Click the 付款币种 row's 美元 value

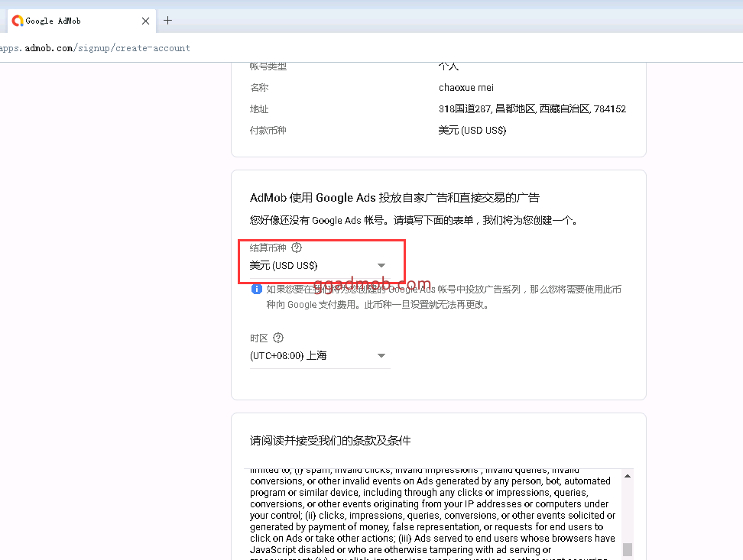pos(472,131)
